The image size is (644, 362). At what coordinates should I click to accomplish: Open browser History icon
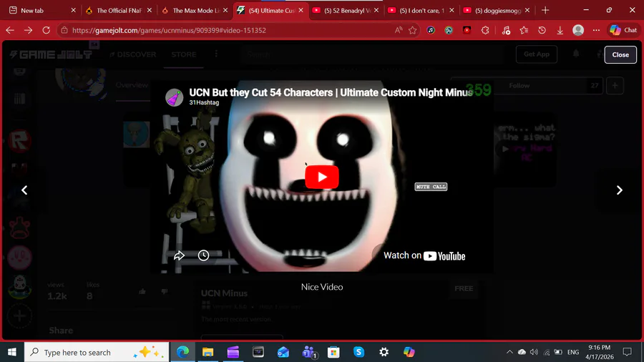542,30
